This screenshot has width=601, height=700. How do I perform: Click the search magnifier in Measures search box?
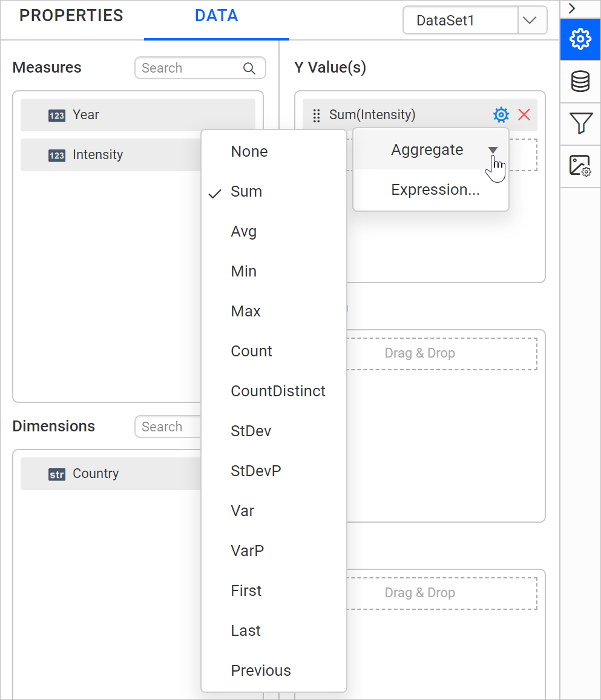pyautogui.click(x=249, y=68)
